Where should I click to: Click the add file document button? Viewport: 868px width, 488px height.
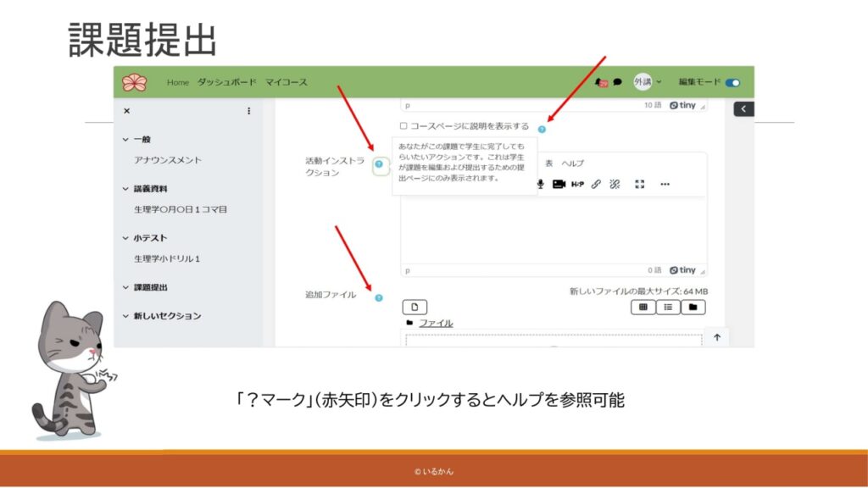coord(415,307)
